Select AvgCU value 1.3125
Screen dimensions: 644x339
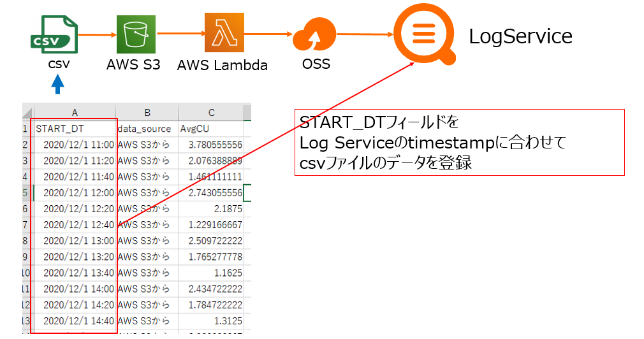tap(211, 321)
